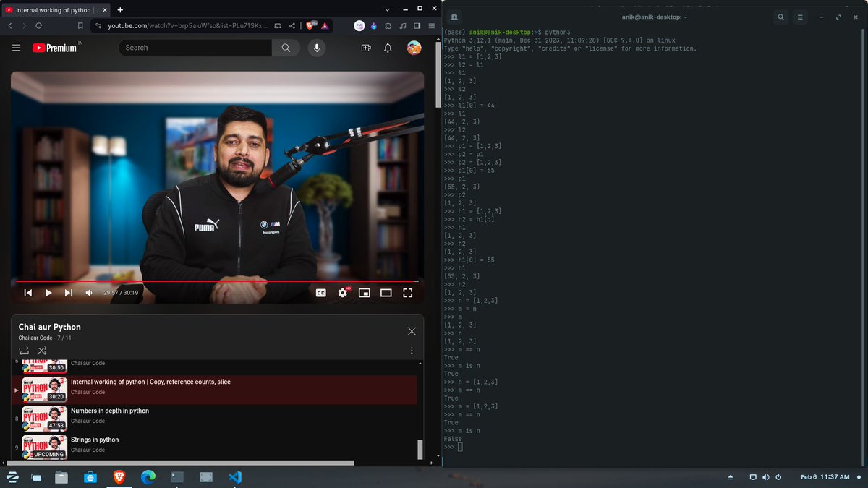868x488 pixels.
Task: Open Chai aur Code channel link
Action: [34, 337]
